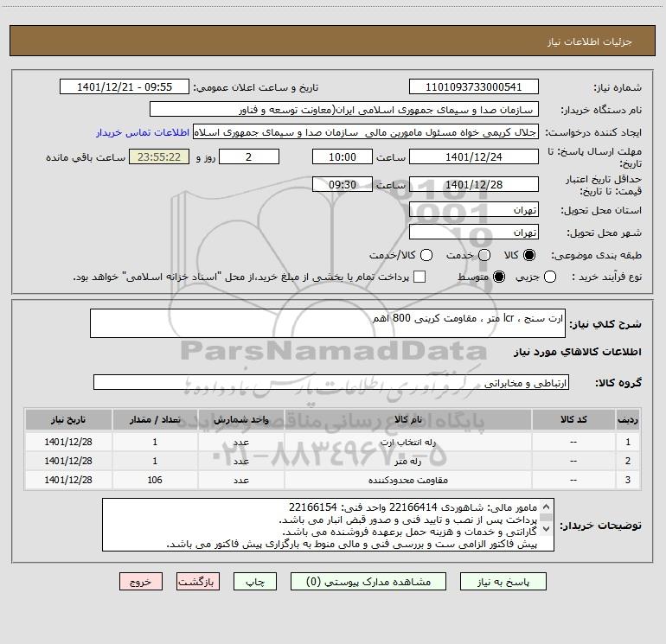Select the خدمت radio button

pos(484,255)
